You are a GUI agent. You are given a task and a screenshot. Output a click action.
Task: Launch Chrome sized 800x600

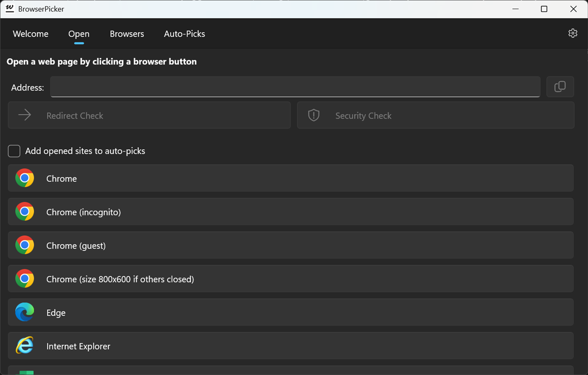tap(291, 279)
